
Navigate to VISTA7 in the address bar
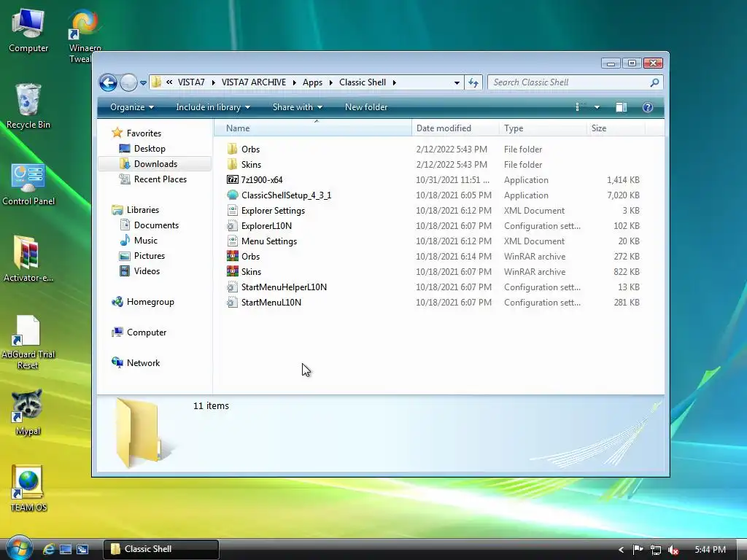[x=191, y=82]
